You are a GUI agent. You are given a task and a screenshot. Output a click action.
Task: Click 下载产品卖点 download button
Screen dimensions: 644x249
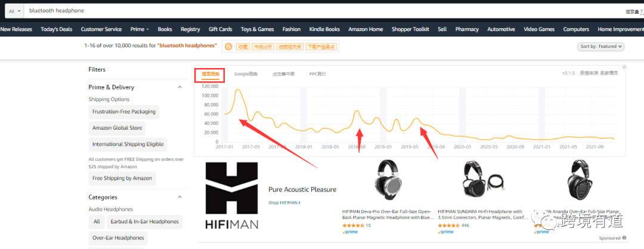321,47
